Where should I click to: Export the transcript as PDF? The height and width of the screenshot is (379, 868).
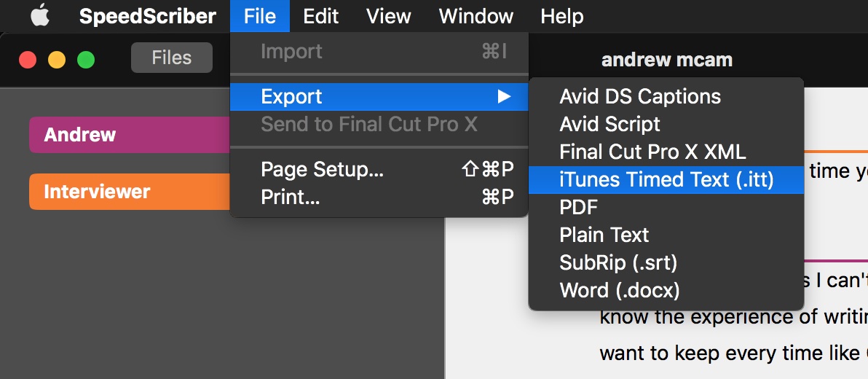tap(578, 208)
